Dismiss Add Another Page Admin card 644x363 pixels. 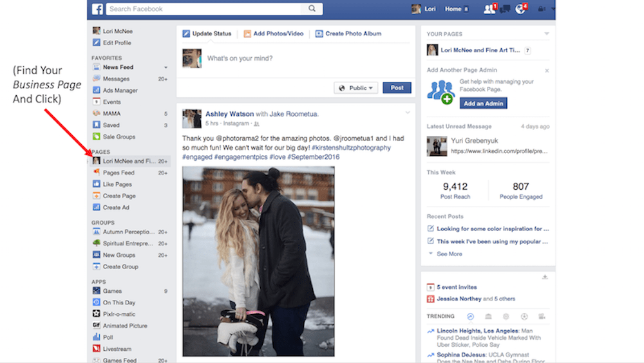pyautogui.click(x=547, y=71)
